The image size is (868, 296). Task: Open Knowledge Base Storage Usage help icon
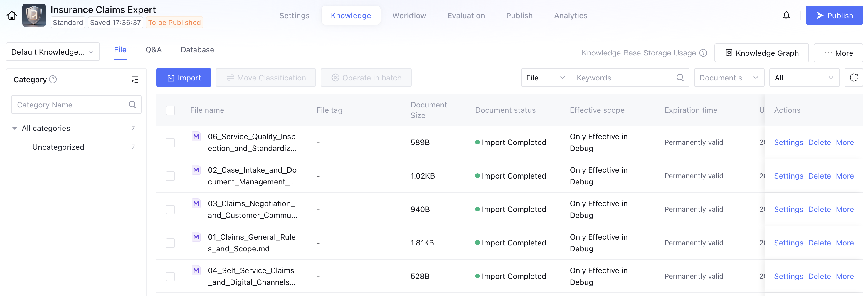pyautogui.click(x=703, y=53)
